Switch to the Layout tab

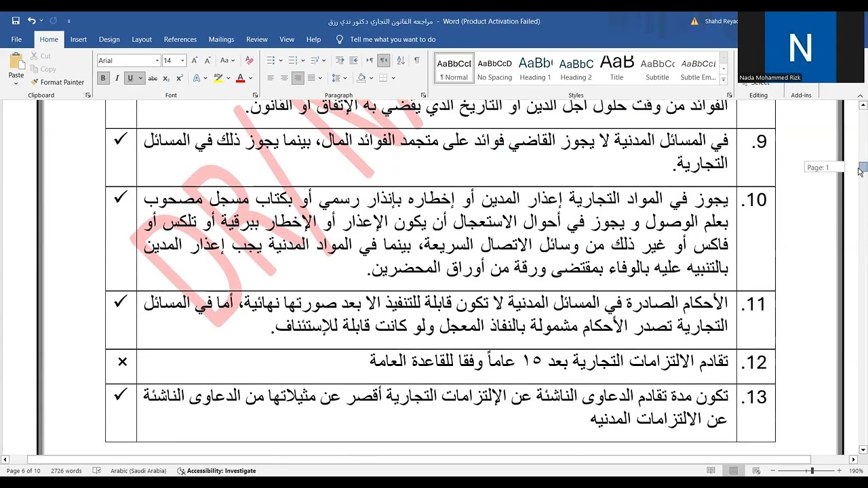(142, 39)
